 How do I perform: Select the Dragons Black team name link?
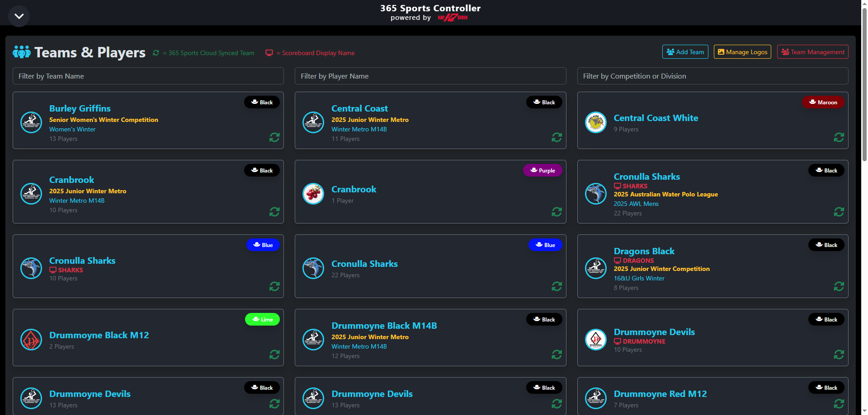point(644,251)
